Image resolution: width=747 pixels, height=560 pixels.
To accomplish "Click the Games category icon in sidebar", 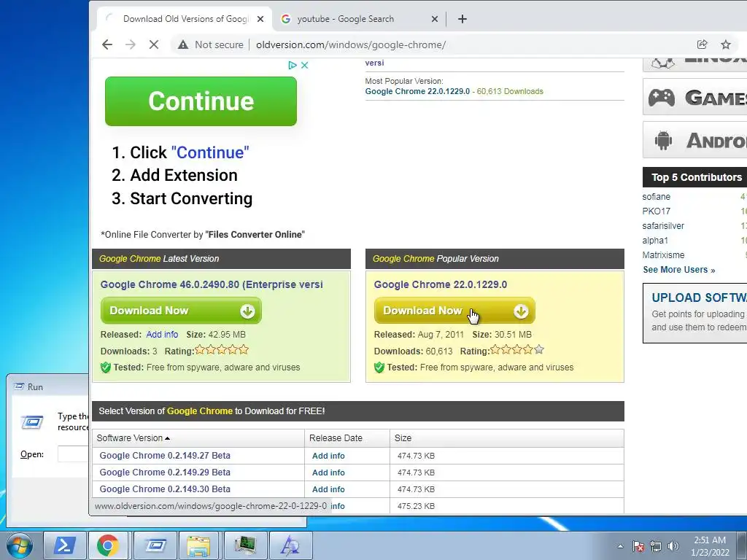I will pyautogui.click(x=662, y=98).
